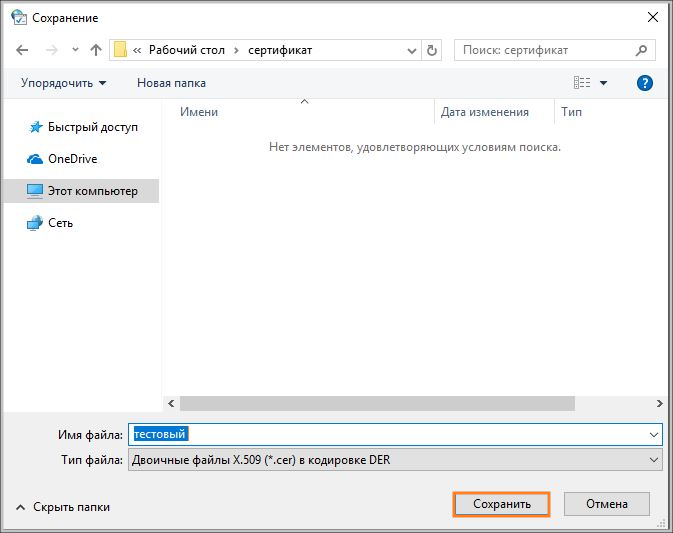Click the Отмена button
This screenshot has width=673, height=533.
pyautogui.click(x=607, y=505)
